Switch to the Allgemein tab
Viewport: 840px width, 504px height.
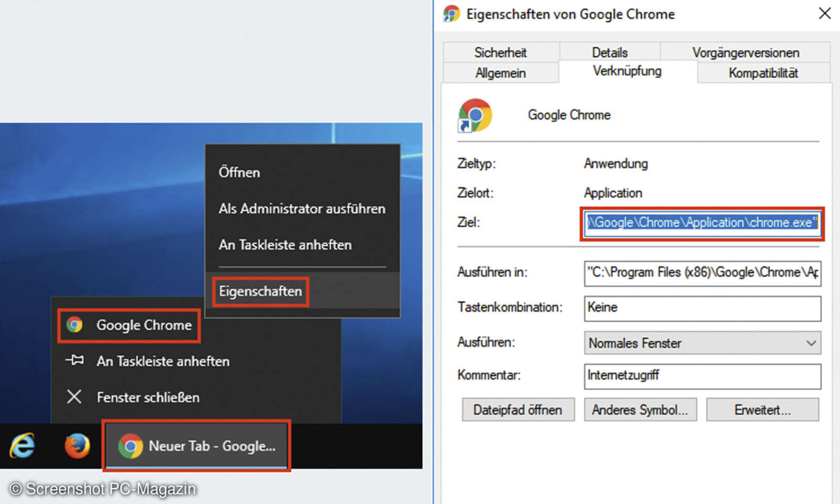(x=500, y=73)
